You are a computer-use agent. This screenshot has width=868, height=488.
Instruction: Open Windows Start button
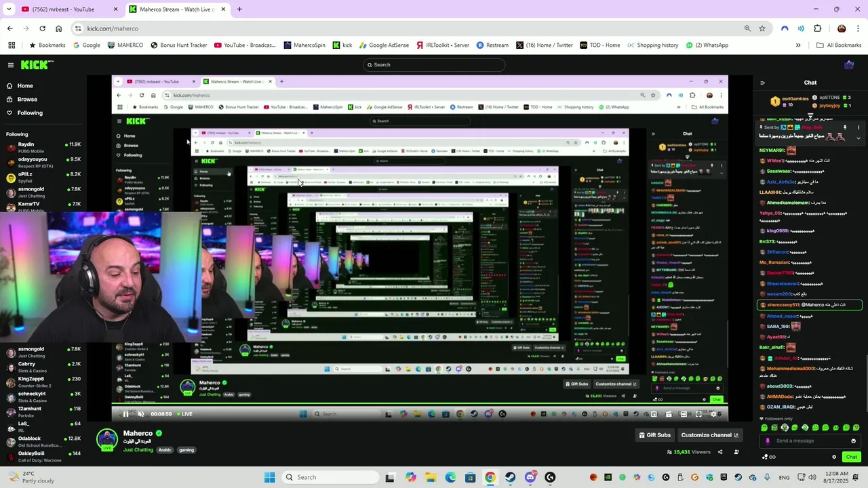[269, 477]
